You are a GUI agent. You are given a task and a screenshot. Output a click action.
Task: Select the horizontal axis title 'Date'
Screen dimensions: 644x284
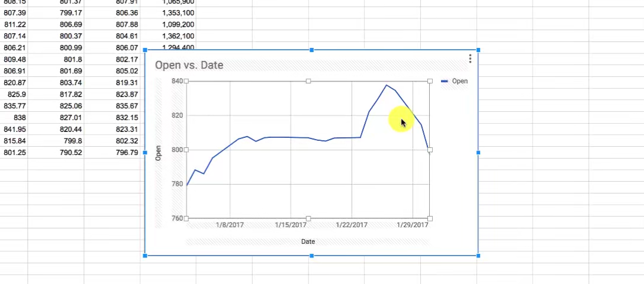(308, 241)
